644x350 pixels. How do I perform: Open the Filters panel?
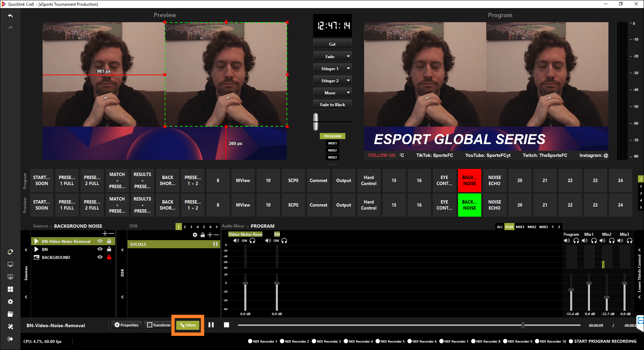click(188, 325)
